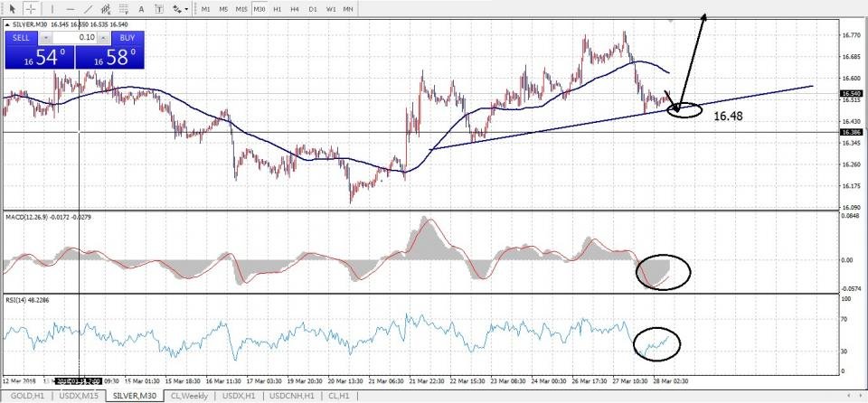The image size is (868, 403).
Task: Open the GOLD,H1 chart tab
Action: pyautogui.click(x=26, y=395)
